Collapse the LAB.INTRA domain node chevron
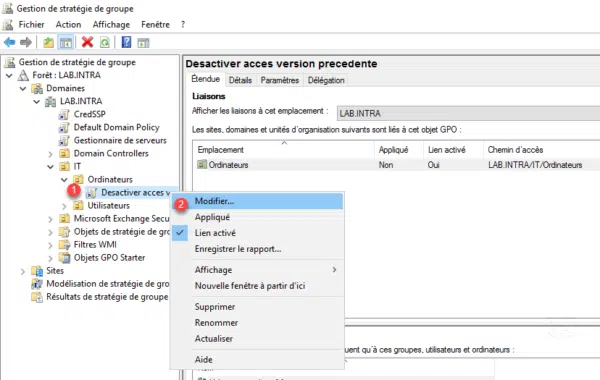Viewport: 600px width, 380px height. (x=37, y=101)
